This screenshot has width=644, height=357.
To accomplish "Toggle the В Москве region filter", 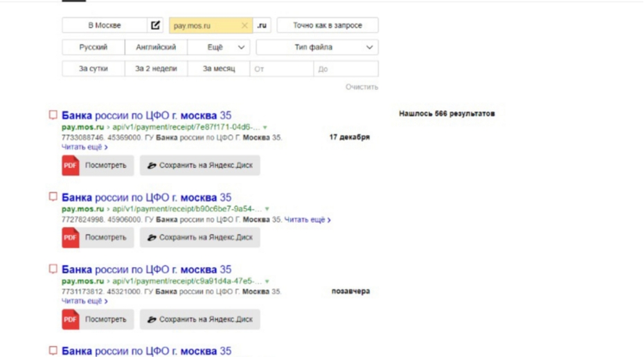I will (x=105, y=26).
